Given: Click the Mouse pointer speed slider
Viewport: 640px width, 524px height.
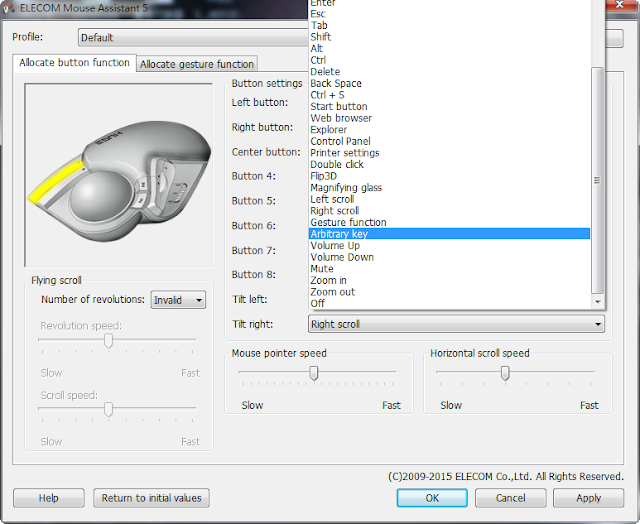Looking at the screenshot, I should (313, 373).
